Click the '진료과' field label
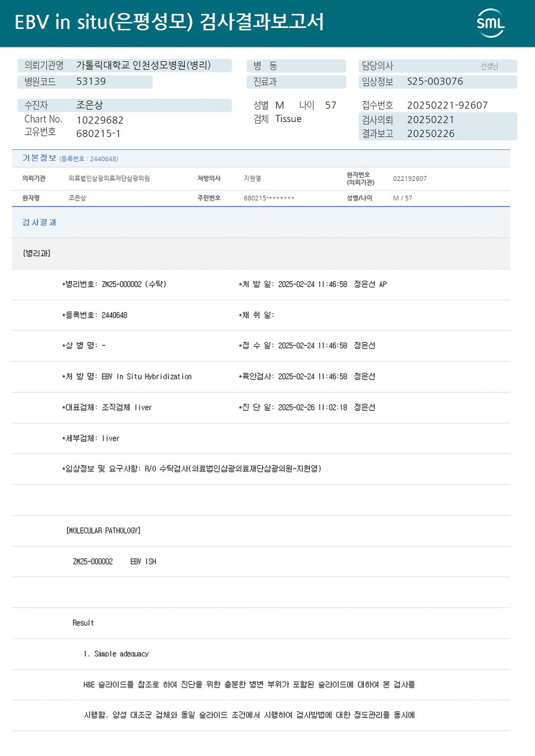The image size is (535, 756). (265, 82)
